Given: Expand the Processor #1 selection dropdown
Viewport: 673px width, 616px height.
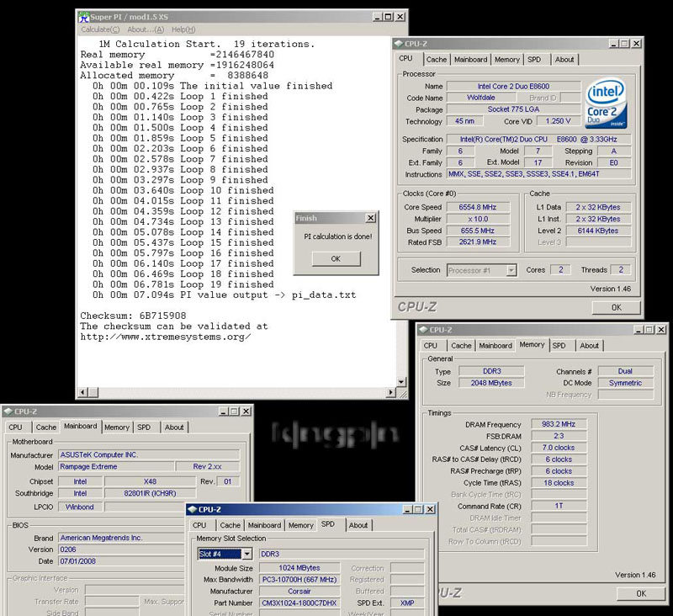Looking at the screenshot, I should [x=511, y=270].
